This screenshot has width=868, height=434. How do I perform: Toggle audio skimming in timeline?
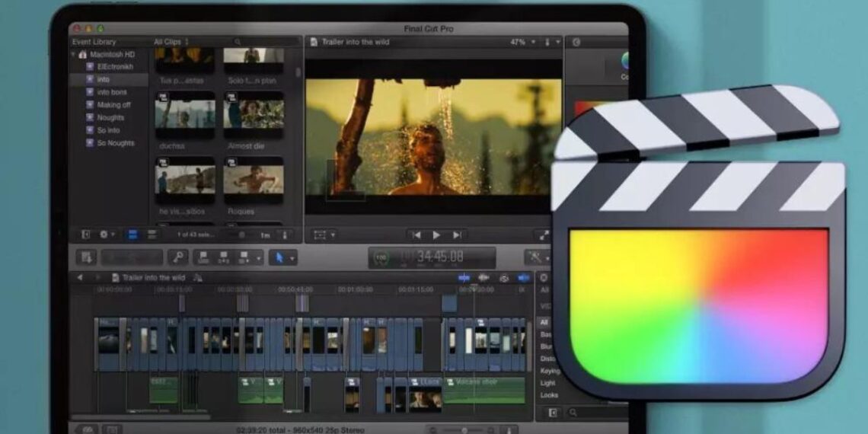[483, 278]
